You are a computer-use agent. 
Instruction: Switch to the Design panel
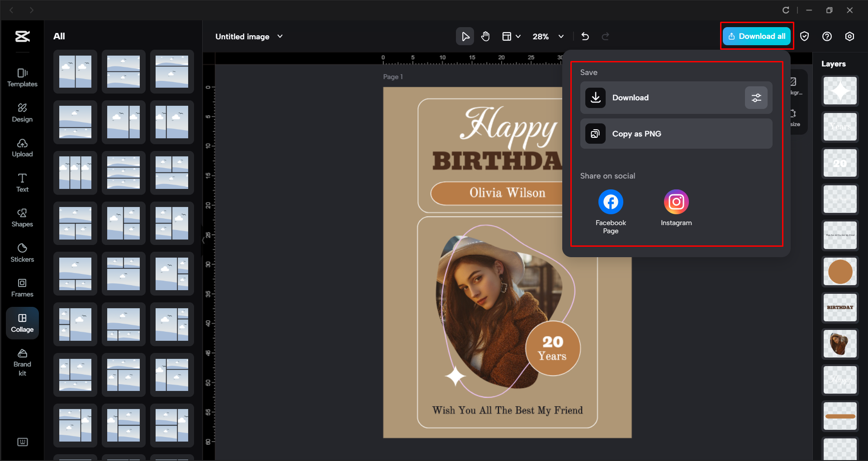click(x=22, y=113)
